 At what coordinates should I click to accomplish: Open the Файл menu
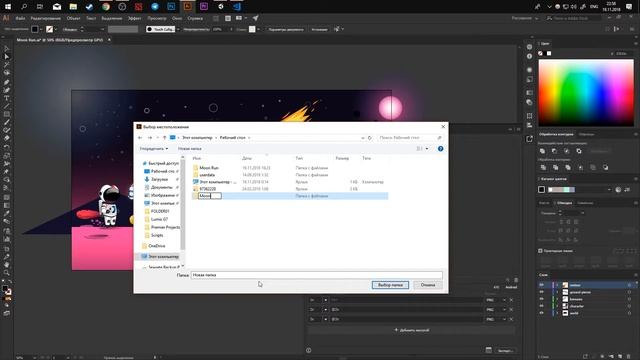pyautogui.click(x=20, y=18)
